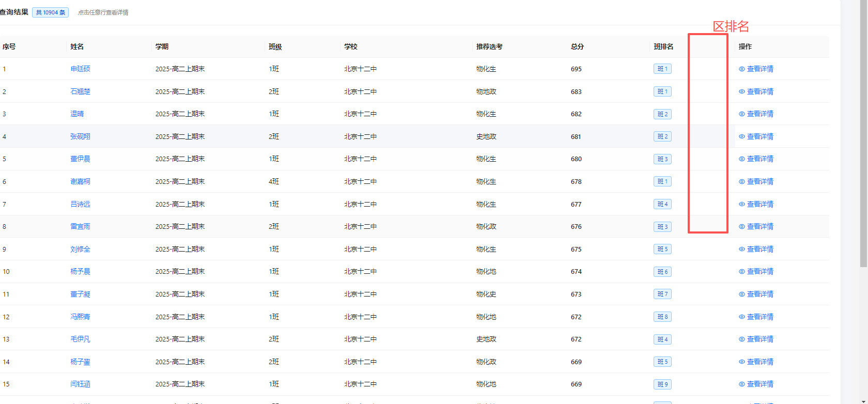
Task: Open student name link 张砚翔
Action: click(80, 136)
